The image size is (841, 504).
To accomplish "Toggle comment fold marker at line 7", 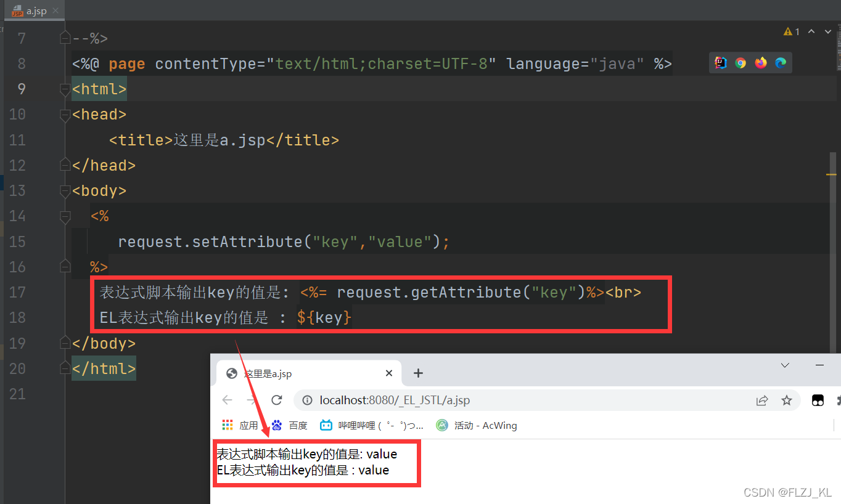I will (65, 38).
